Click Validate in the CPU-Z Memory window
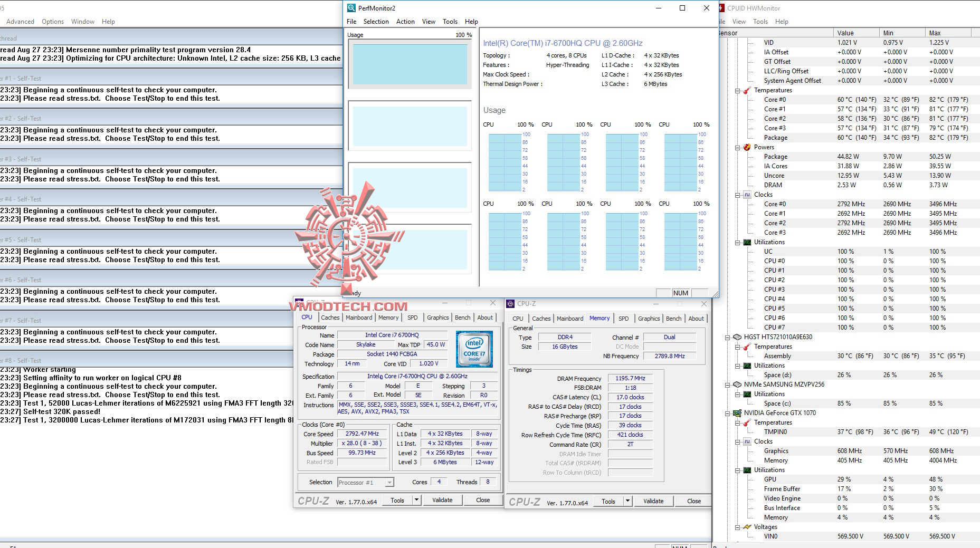980x548 pixels. [x=653, y=501]
